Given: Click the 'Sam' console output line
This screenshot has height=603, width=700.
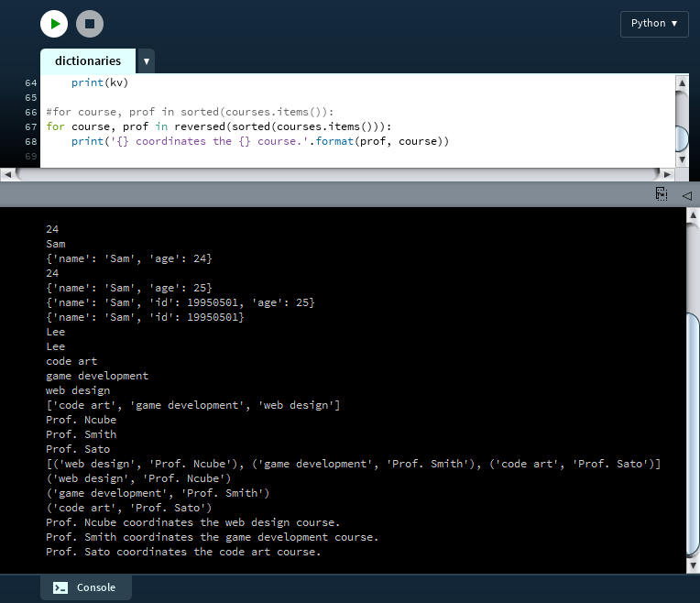Looking at the screenshot, I should pos(56,244).
